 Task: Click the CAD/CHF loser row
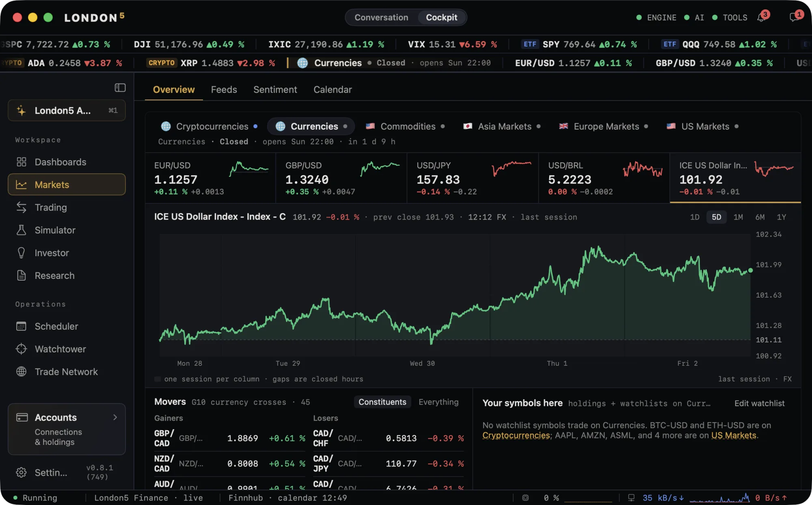pyautogui.click(x=389, y=438)
